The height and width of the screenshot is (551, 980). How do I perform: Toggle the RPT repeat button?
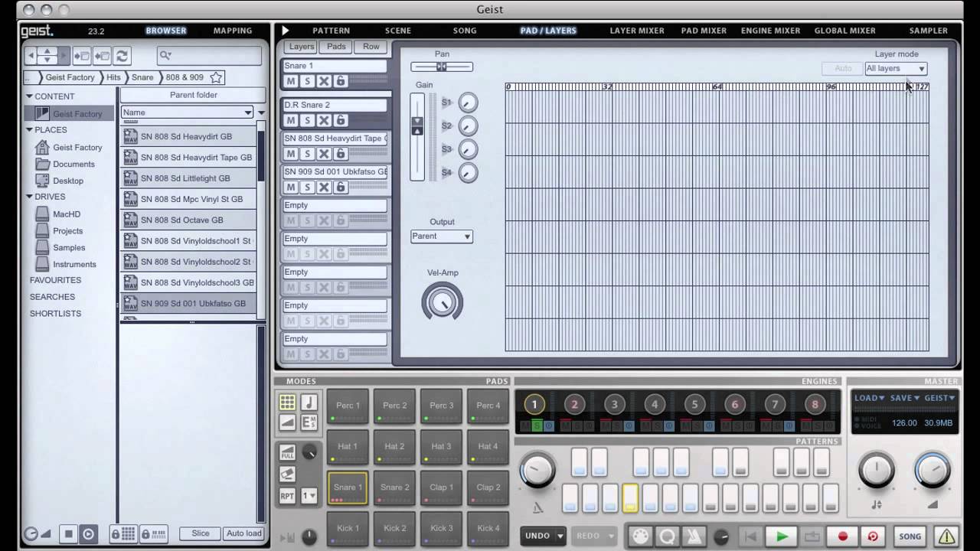[287, 496]
